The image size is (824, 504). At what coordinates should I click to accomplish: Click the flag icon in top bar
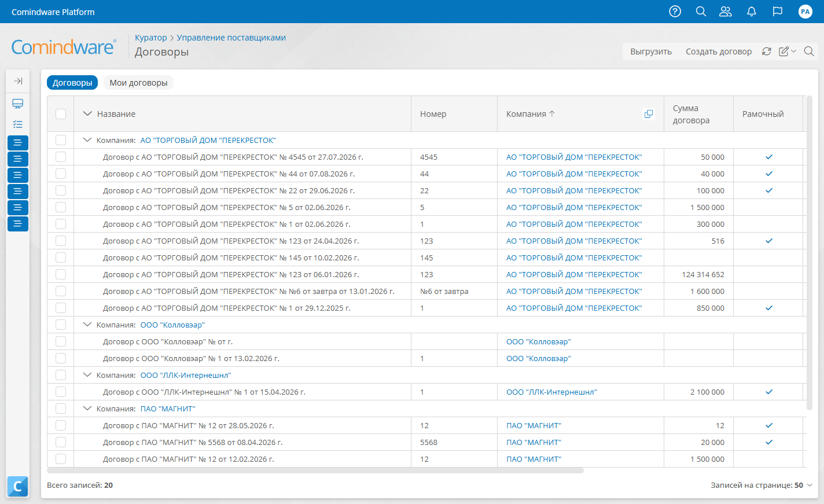click(x=778, y=11)
